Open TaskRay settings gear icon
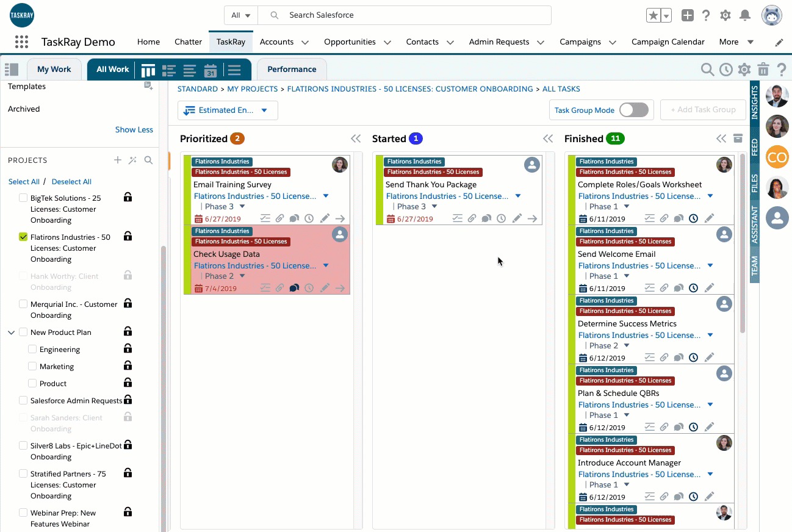 click(744, 70)
